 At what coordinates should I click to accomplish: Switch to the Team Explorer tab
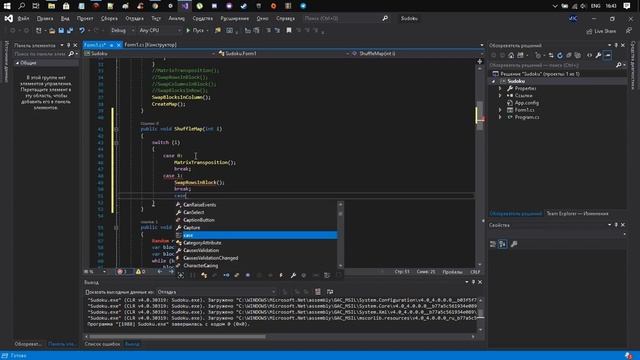point(577,213)
